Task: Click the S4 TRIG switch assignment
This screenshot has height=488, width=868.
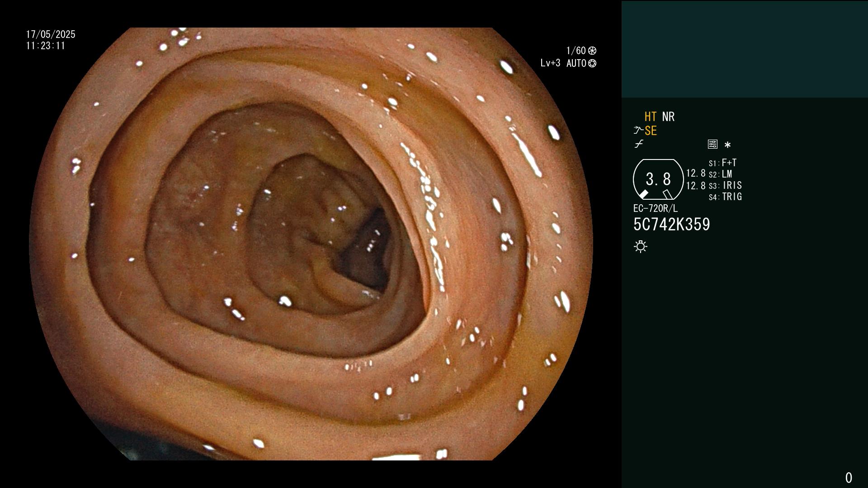Action: (x=726, y=197)
